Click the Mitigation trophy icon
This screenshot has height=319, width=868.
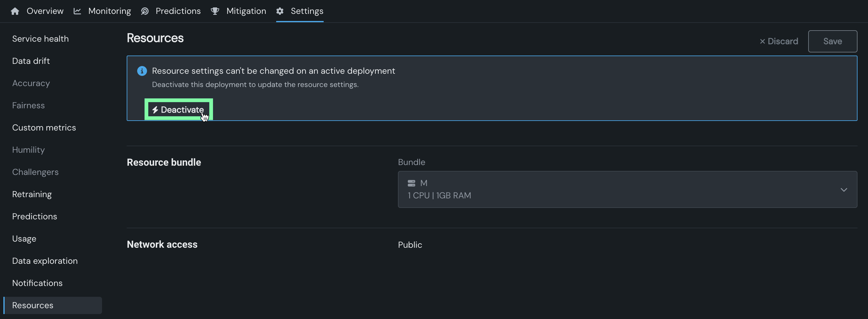pyautogui.click(x=215, y=11)
